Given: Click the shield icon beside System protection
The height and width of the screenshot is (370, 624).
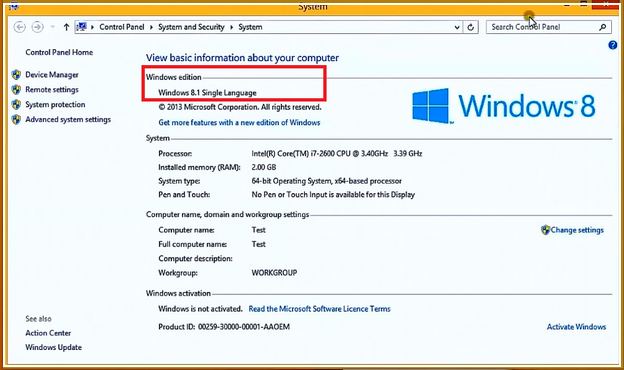Looking at the screenshot, I should click(x=16, y=105).
